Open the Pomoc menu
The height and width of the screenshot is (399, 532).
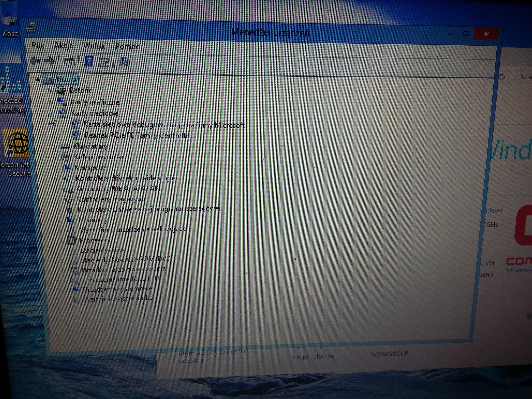[x=127, y=46]
